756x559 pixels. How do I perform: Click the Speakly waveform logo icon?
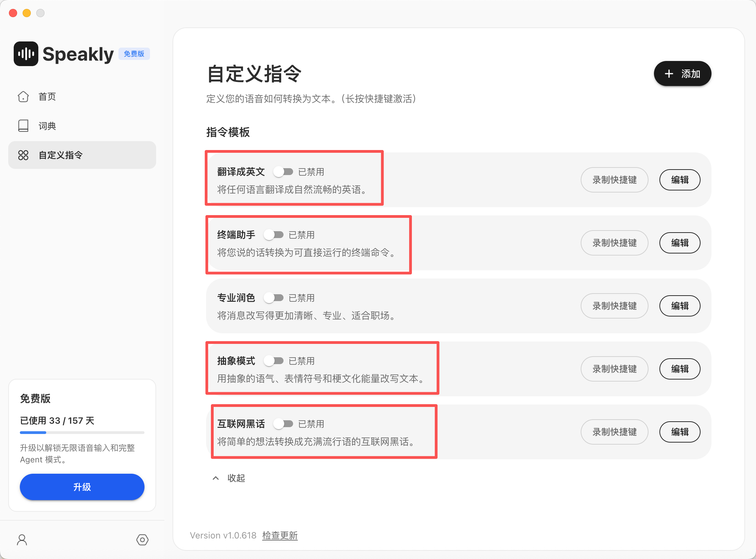[x=26, y=54]
